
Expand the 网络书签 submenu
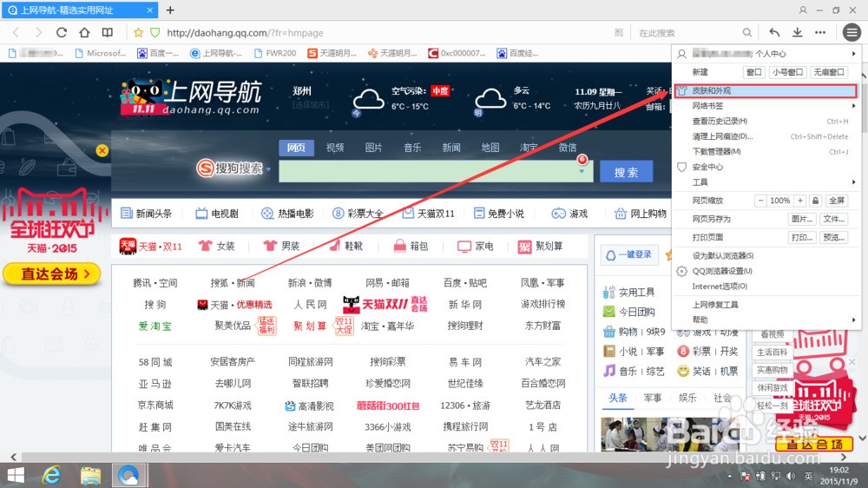coord(853,106)
